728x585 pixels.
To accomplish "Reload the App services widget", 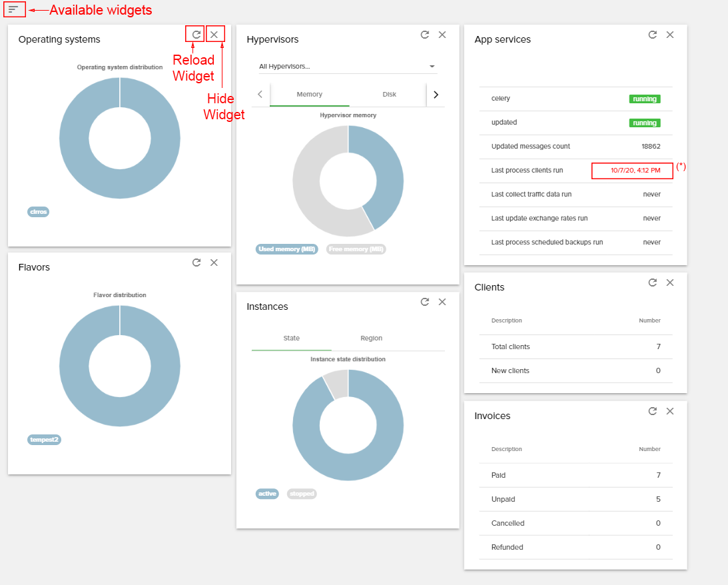I will point(653,35).
